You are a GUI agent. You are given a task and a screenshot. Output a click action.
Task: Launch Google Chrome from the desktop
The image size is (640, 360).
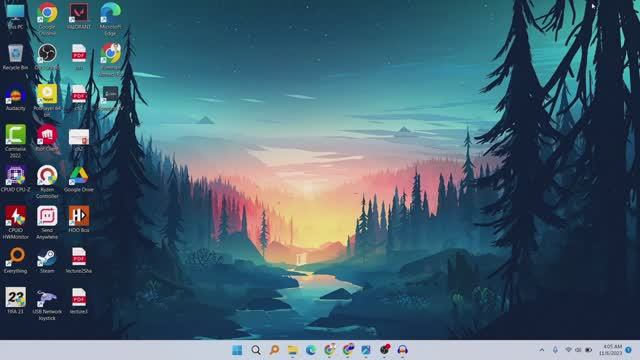click(47, 18)
